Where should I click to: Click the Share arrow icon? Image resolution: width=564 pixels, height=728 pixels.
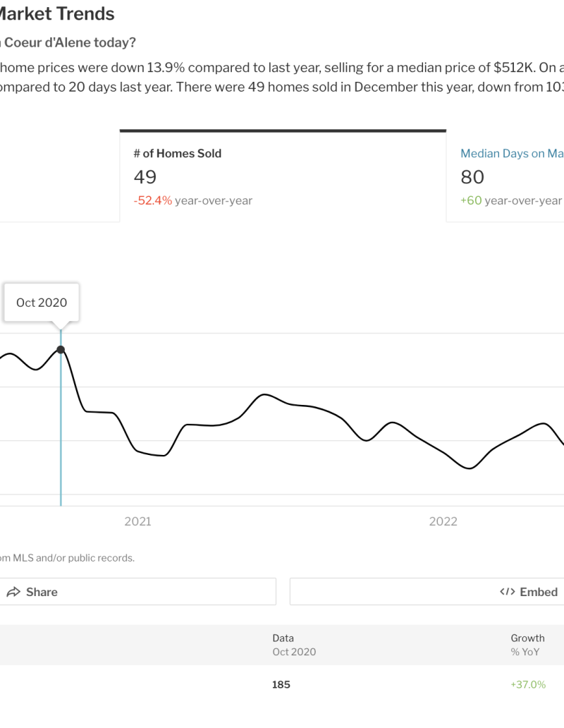point(13,593)
